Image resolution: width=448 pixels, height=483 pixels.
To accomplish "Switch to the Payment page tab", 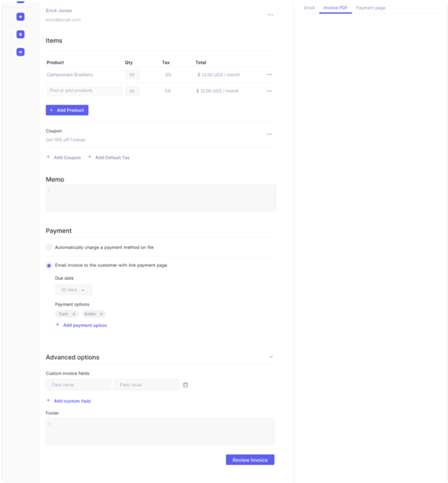I will point(371,8).
